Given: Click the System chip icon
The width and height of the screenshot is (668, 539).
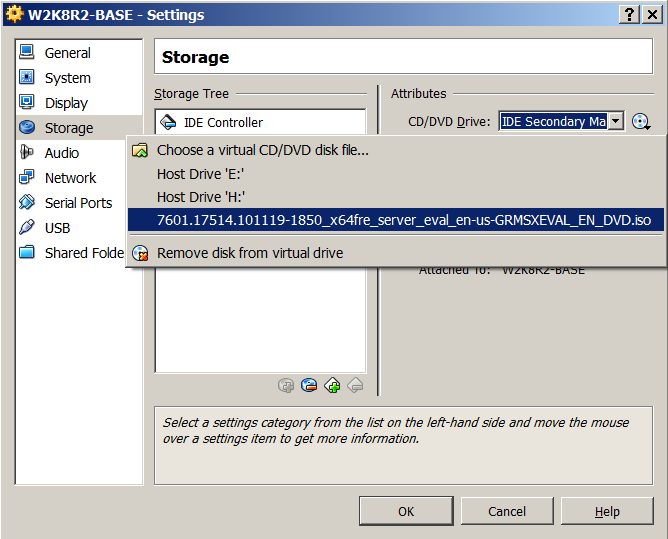Looking at the screenshot, I should (27, 77).
